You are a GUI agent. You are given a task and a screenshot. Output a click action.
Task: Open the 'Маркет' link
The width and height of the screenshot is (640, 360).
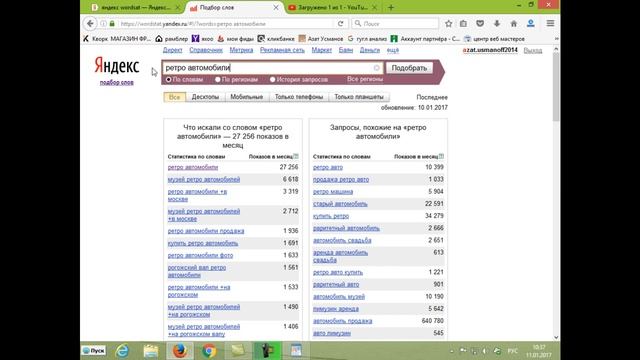[322, 50]
